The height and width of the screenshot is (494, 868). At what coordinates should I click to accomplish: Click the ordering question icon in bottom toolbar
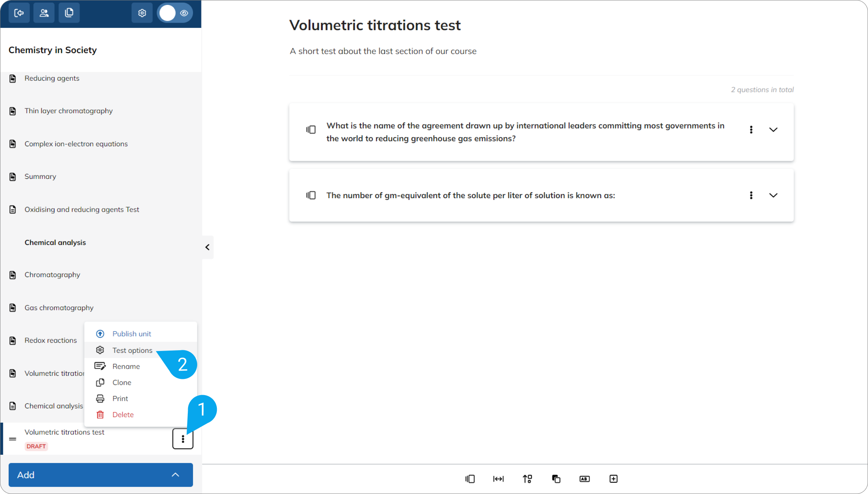(527, 479)
